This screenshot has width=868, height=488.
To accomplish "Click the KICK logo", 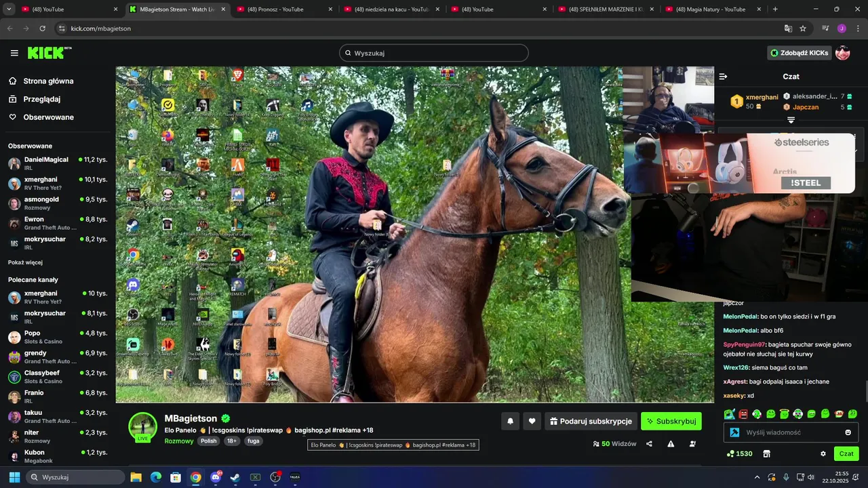I will [49, 53].
